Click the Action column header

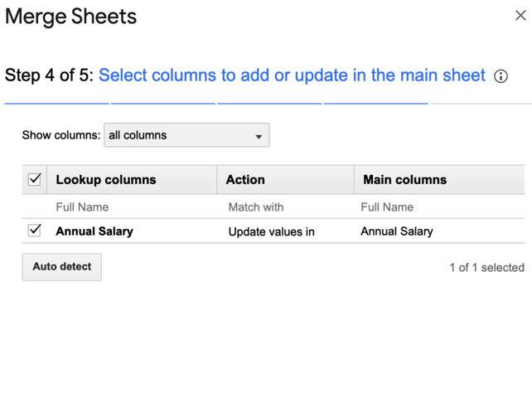tap(245, 179)
